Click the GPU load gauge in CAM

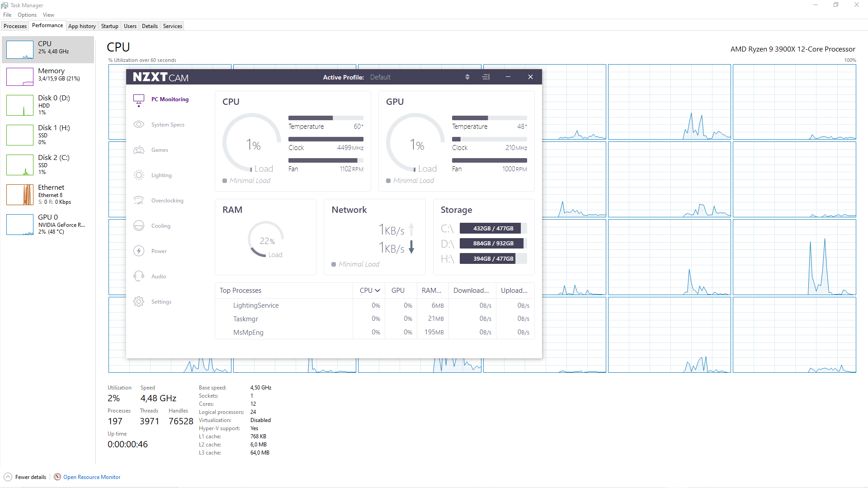[x=416, y=143]
